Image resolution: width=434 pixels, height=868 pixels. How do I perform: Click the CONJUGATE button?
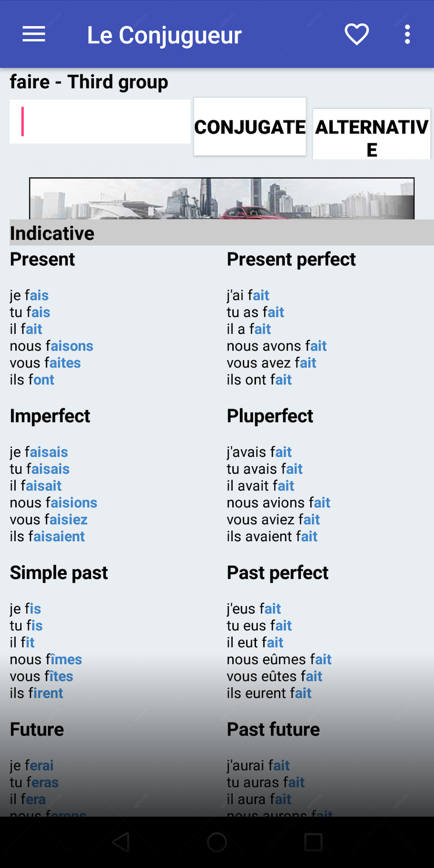tap(250, 127)
